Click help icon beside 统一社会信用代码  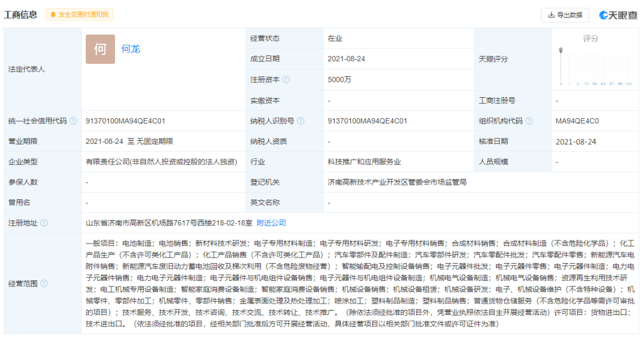(x=73, y=120)
